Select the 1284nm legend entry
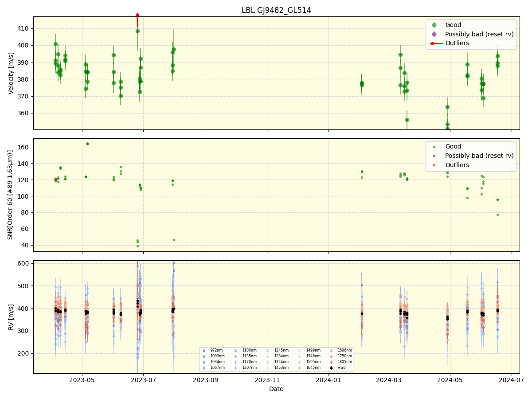This screenshot has height=399, width=532. click(278, 356)
